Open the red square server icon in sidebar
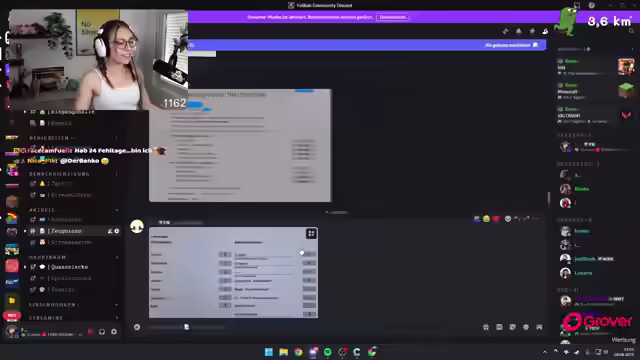Screen dimensions: 640x360 (x=12, y=266)
